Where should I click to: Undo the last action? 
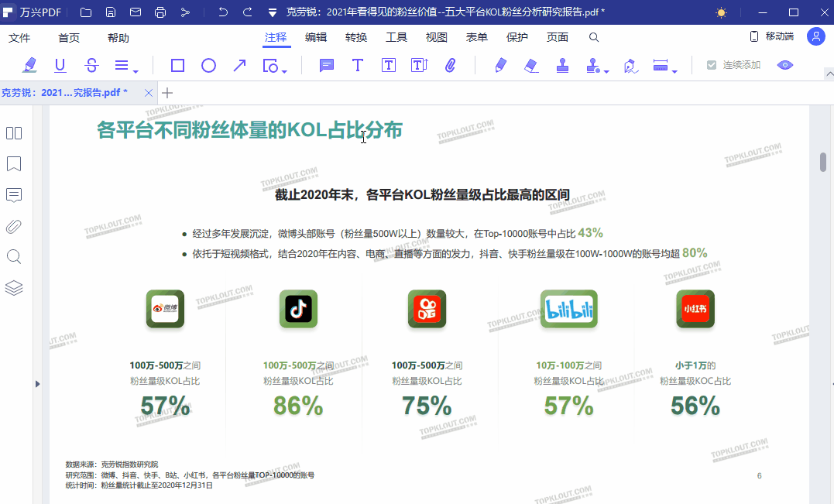point(223,12)
